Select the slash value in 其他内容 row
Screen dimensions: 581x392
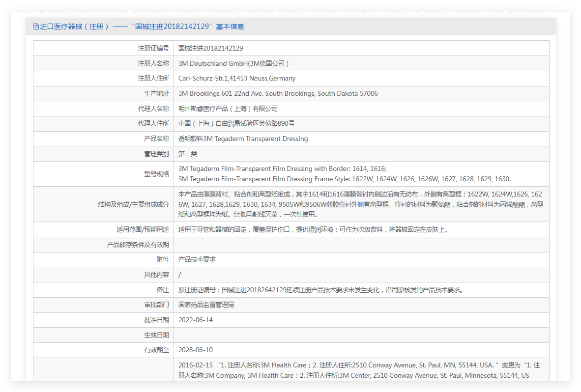[180, 275]
